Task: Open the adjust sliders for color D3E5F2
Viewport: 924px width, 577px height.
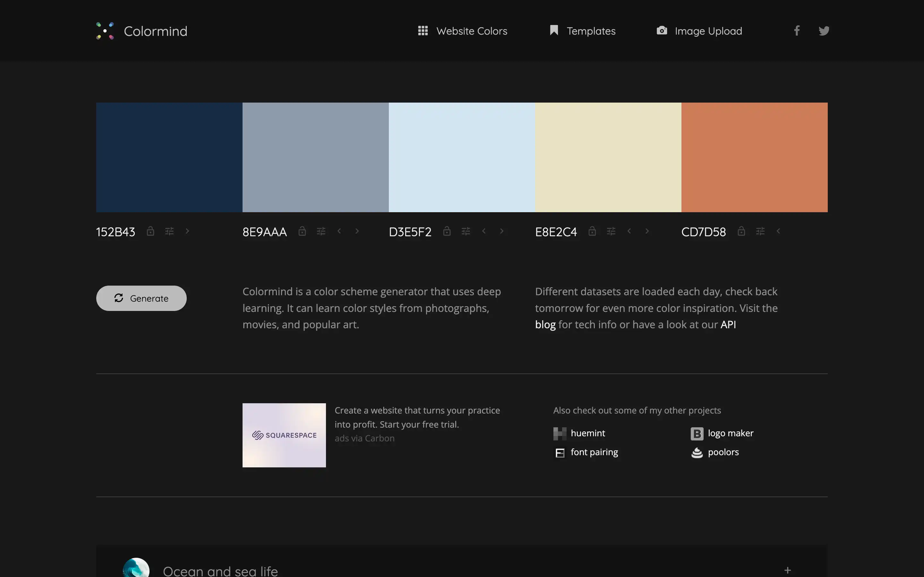Action: point(466,231)
